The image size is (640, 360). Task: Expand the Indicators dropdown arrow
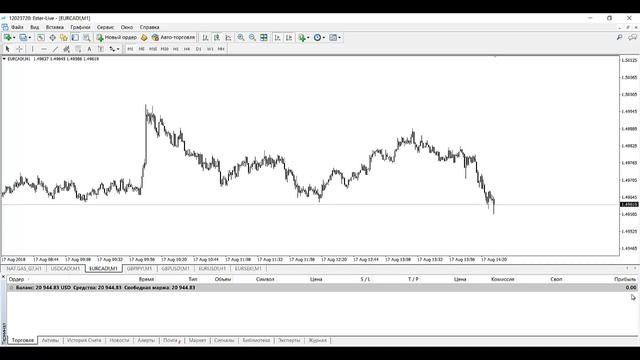coord(308,38)
